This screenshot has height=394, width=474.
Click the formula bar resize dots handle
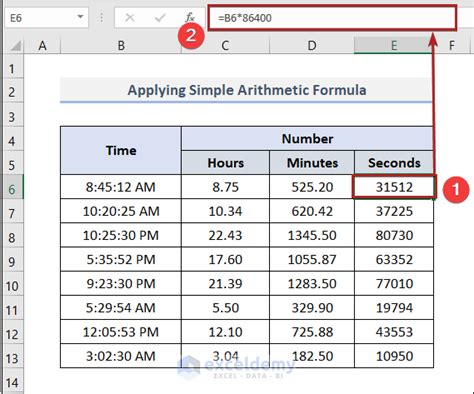tap(102, 18)
